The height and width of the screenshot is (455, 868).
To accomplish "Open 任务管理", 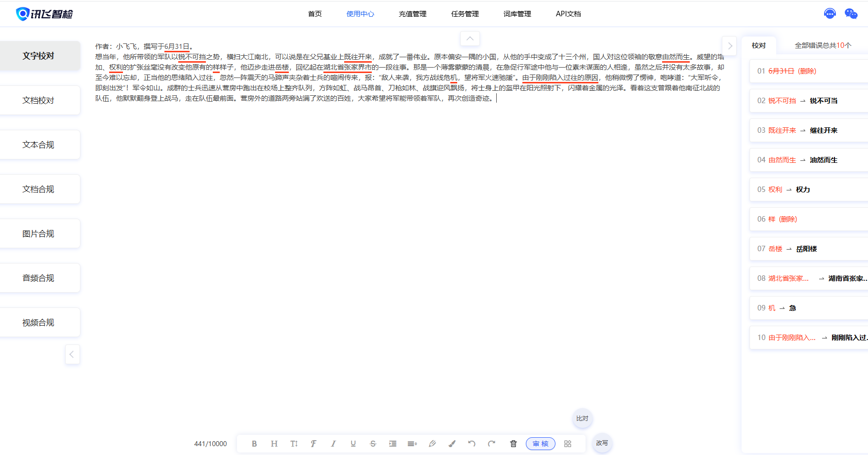I will pyautogui.click(x=465, y=14).
